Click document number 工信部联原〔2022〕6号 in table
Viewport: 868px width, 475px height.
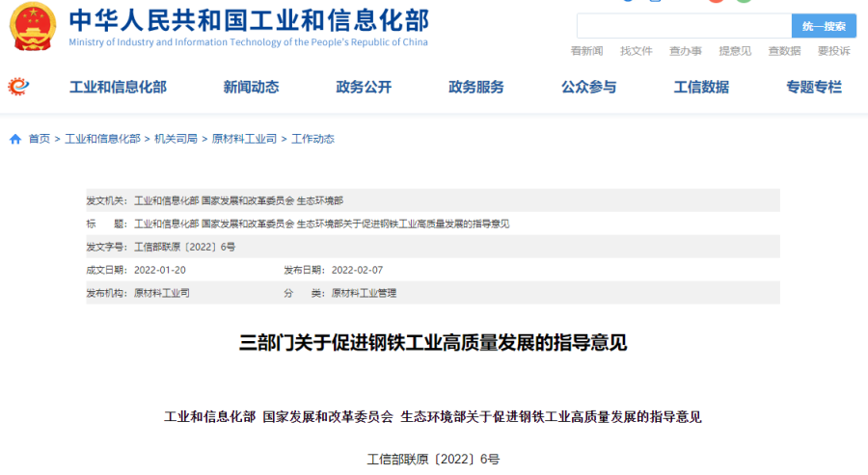click(184, 248)
